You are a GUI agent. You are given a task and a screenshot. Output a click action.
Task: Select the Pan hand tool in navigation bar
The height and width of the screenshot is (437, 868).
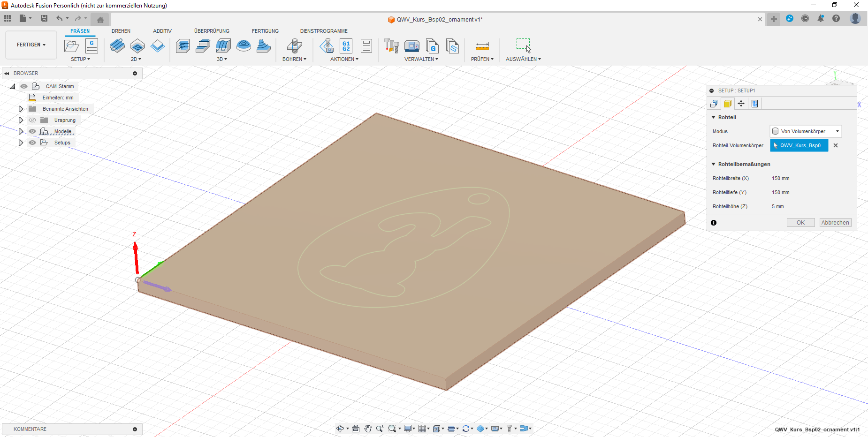tap(368, 429)
